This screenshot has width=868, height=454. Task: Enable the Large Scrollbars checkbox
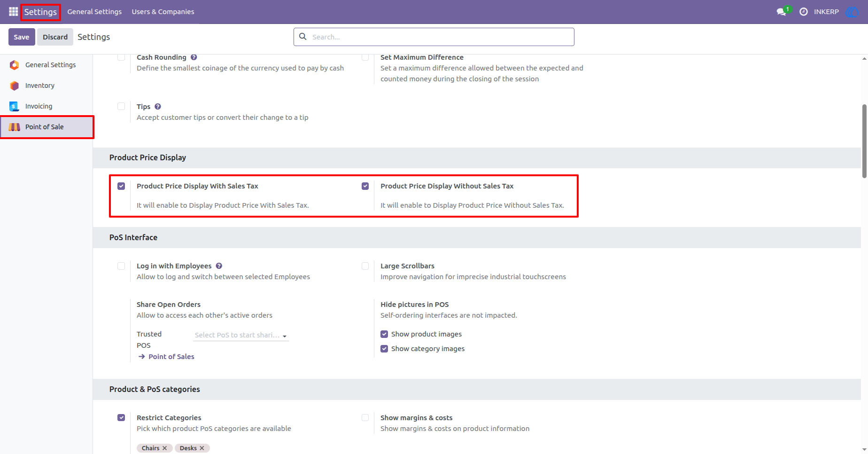click(365, 266)
